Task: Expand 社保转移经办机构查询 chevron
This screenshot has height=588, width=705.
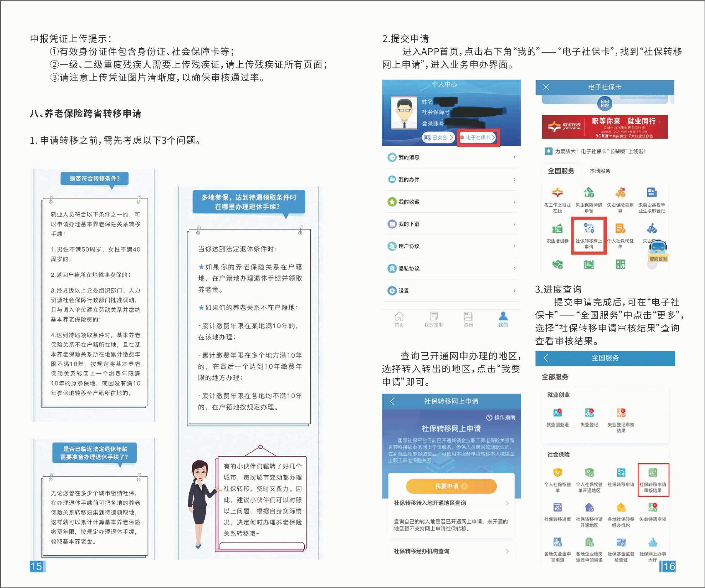Action: pyautogui.click(x=507, y=551)
